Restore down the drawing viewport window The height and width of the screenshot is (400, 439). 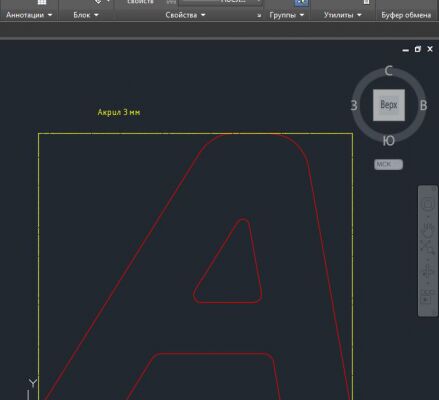pyautogui.click(x=418, y=49)
